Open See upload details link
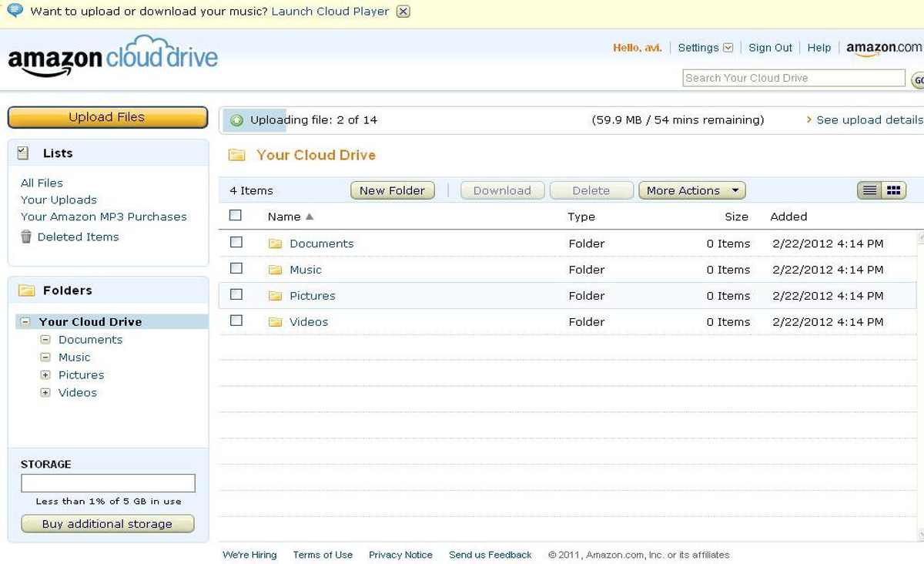 (869, 120)
